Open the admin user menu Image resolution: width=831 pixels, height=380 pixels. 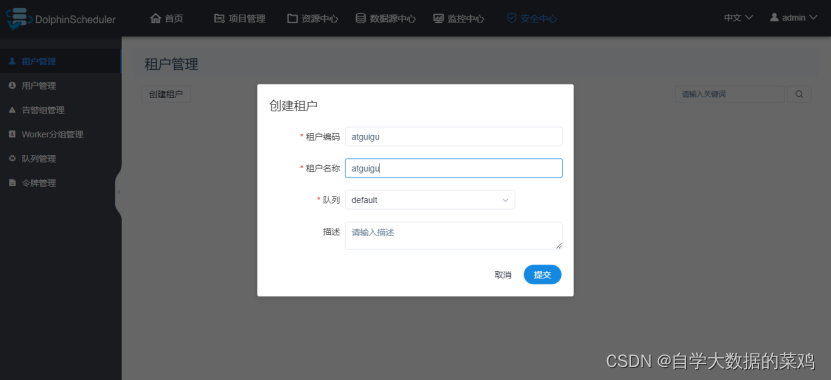coord(793,17)
